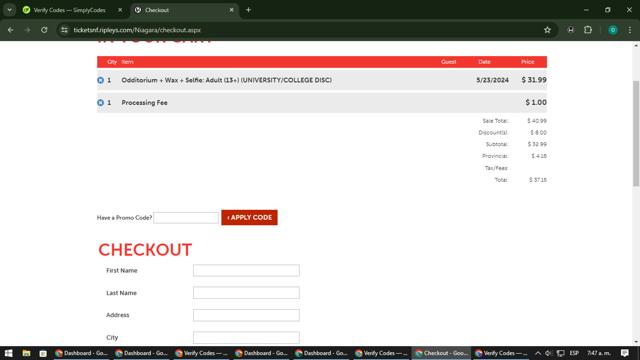
Task: Click the Apply Code button
Action: pyautogui.click(x=249, y=218)
